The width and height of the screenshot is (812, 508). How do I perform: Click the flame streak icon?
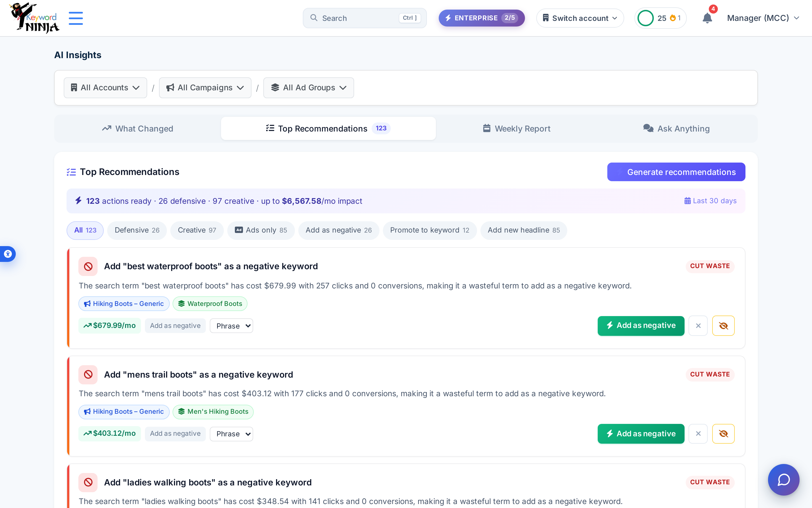coord(673,18)
